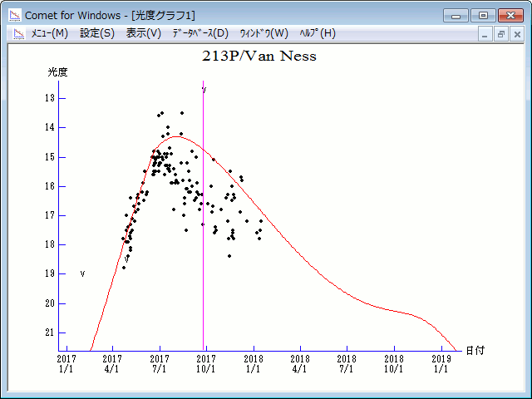The image size is (532, 399).
Task: Click the 日付 date axis label
Action: coord(475,351)
